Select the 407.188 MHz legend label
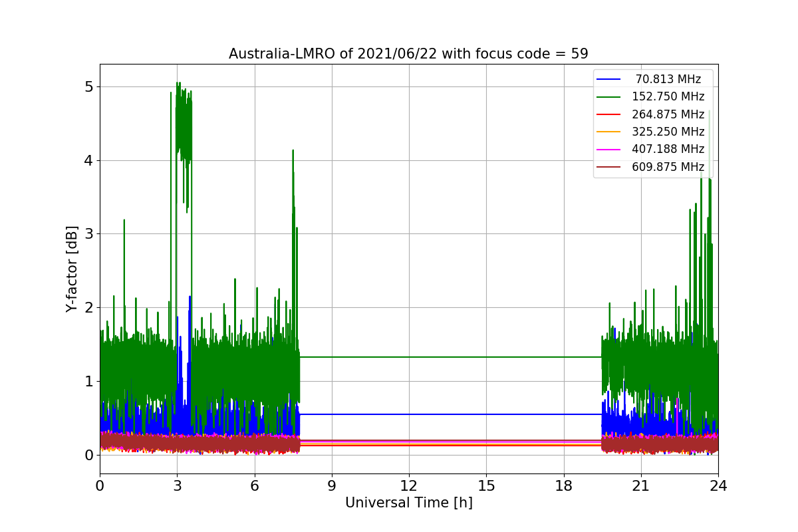The image size is (798, 532). pyautogui.click(x=668, y=150)
